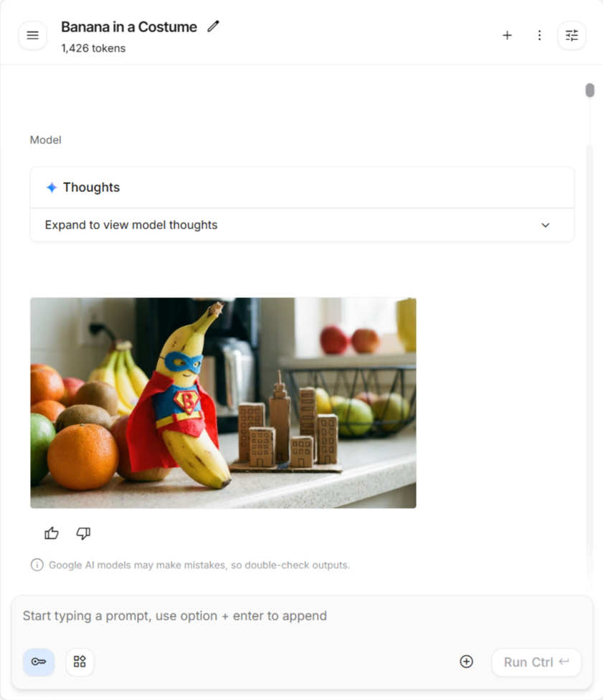Open the hamburger navigation menu
603x700 pixels.
[x=32, y=35]
